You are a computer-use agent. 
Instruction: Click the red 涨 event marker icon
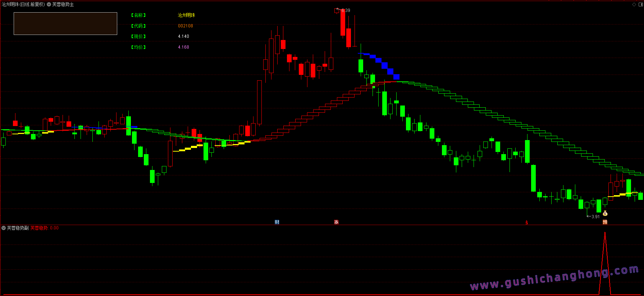(x=336, y=222)
